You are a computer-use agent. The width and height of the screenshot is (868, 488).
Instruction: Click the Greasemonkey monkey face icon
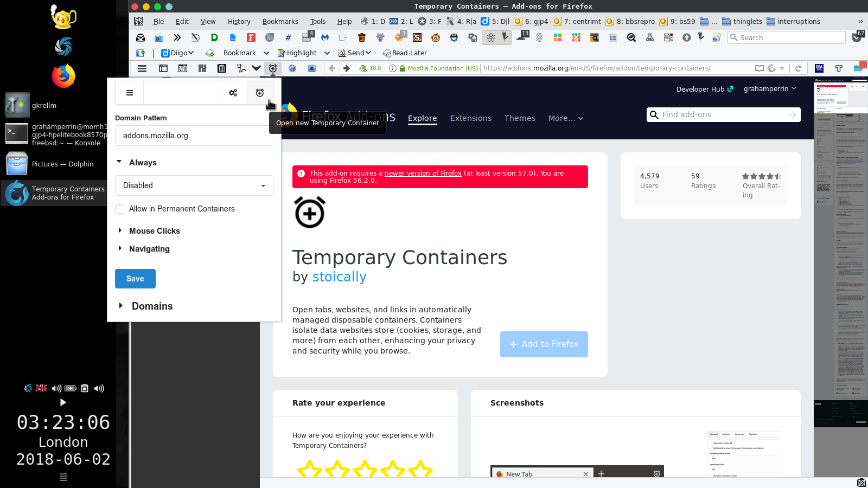[x=436, y=37]
